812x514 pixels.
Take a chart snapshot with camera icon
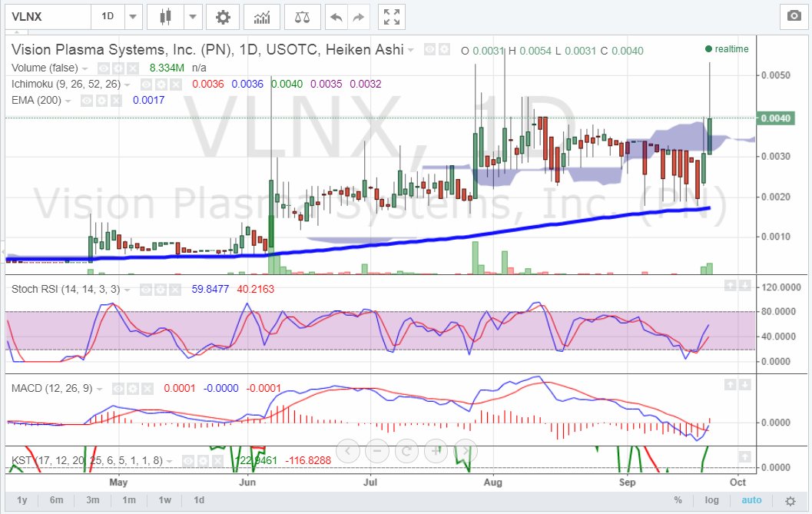pyautogui.click(x=794, y=17)
